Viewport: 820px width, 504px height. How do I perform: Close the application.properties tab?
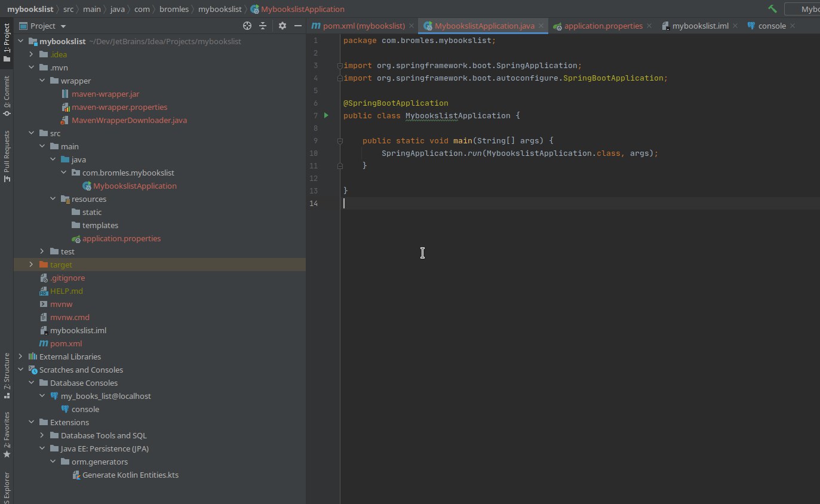click(x=650, y=26)
